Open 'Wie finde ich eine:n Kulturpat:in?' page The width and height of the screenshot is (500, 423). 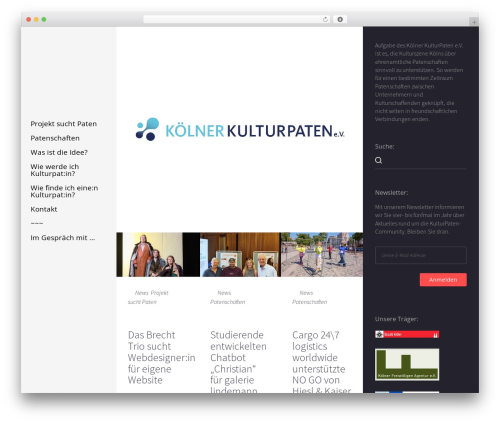tap(64, 191)
